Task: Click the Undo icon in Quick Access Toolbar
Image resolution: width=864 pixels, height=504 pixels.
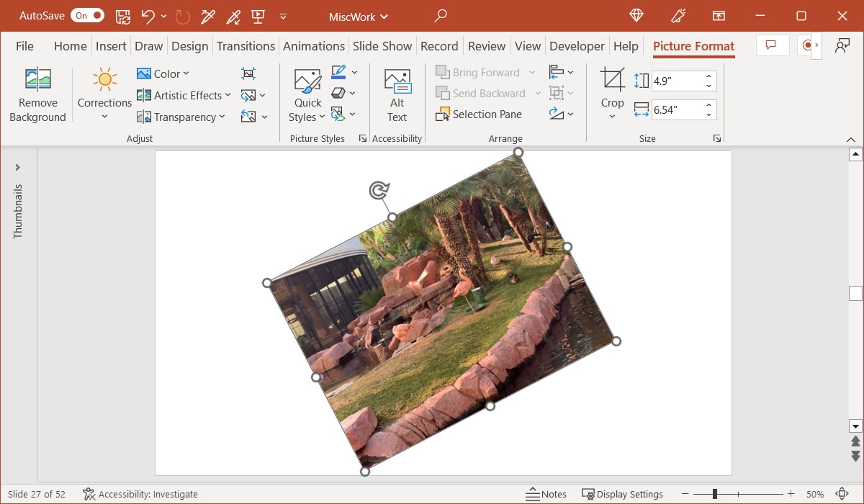Action: (148, 15)
